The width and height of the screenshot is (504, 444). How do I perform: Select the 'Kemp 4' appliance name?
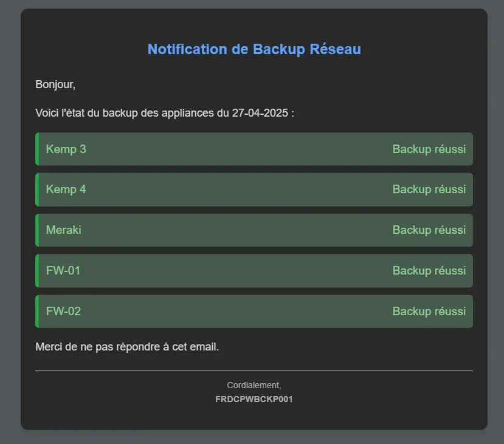click(66, 190)
